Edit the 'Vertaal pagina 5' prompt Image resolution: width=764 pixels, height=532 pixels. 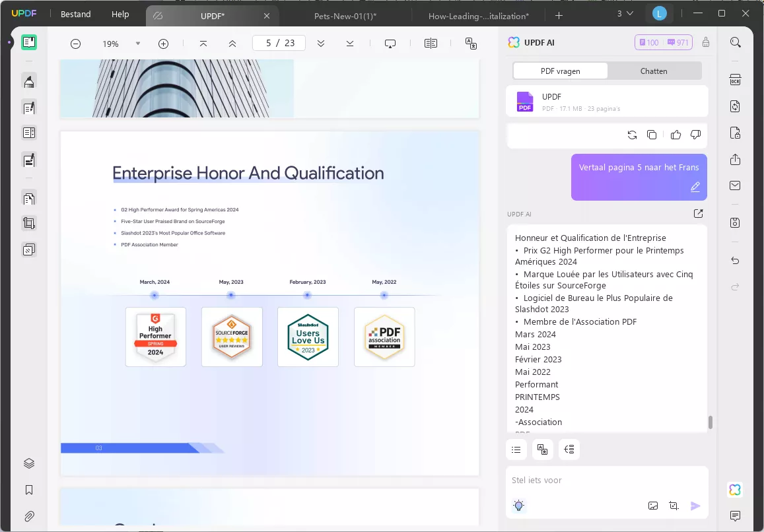(x=695, y=187)
